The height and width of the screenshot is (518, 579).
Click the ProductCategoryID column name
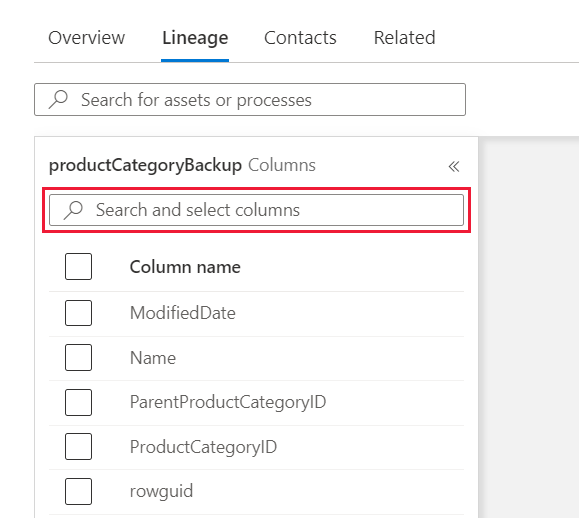click(203, 447)
